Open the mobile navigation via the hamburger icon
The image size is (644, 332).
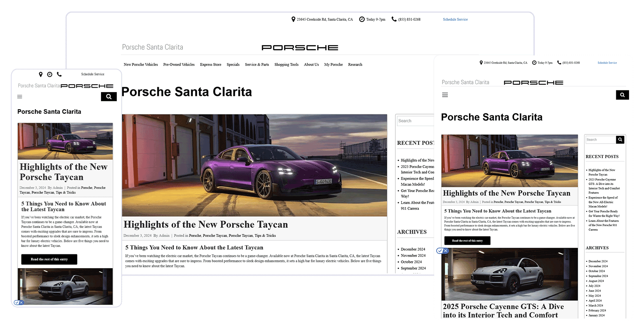point(19,96)
